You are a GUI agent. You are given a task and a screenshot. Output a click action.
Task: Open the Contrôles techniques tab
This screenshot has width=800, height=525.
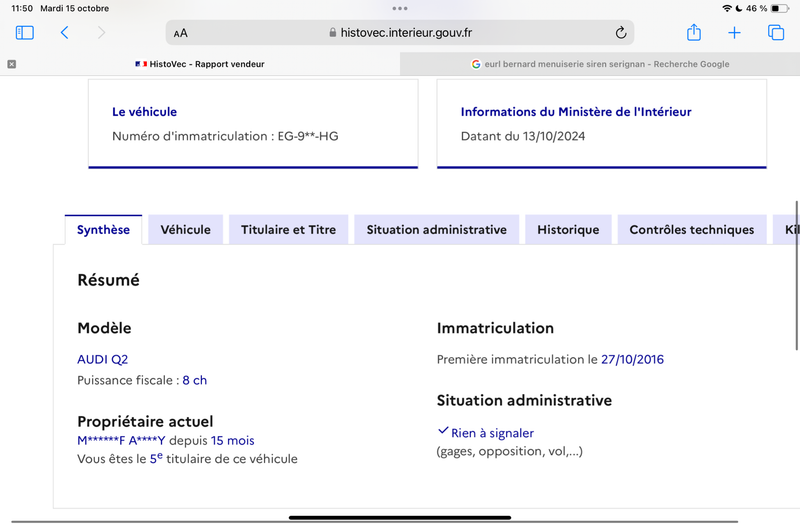tap(691, 230)
